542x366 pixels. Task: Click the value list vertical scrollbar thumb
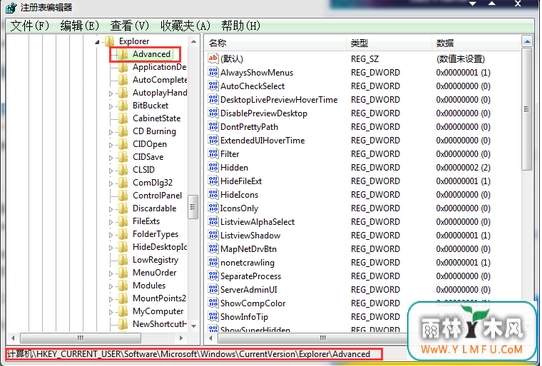coord(527,109)
